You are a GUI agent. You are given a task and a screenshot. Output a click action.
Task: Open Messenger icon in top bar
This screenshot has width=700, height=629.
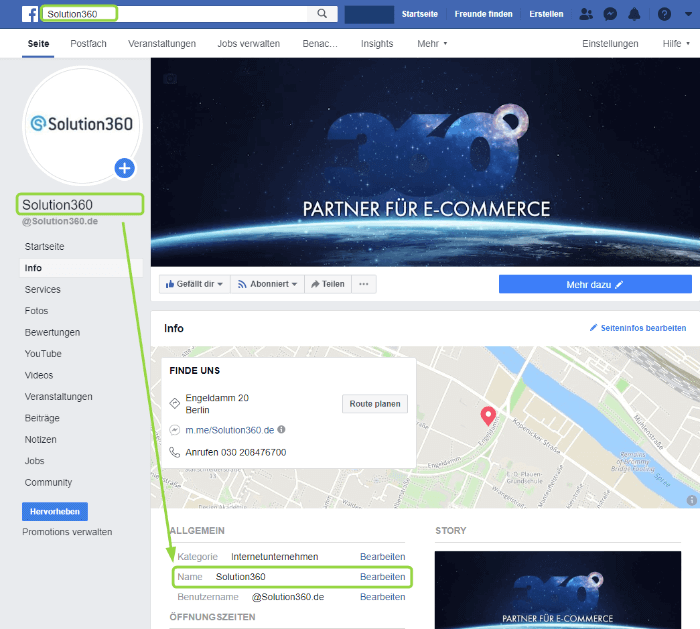[x=610, y=14]
